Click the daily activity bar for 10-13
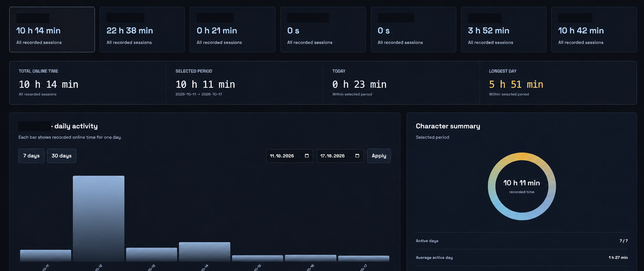Image resolution: width=644 pixels, height=271 pixels. [152, 255]
